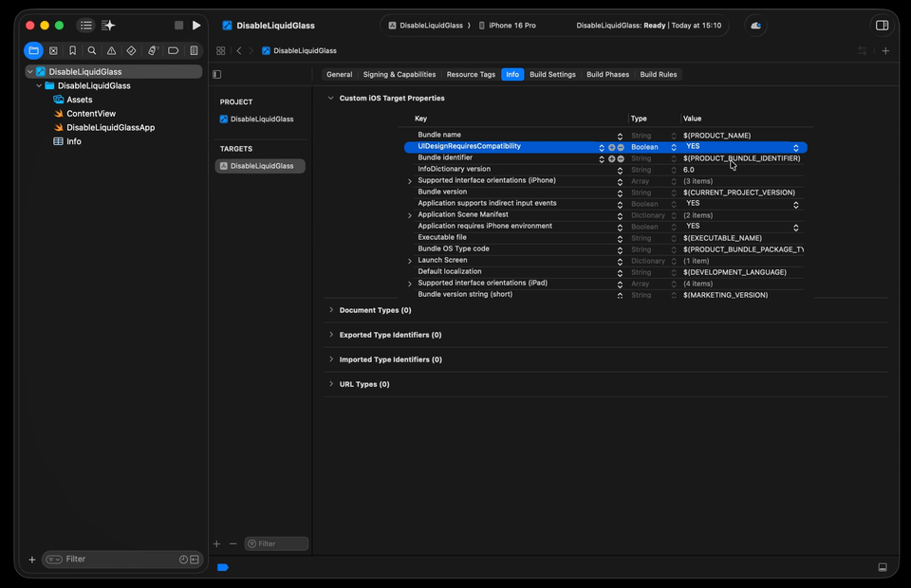The image size is (911, 588).
Task: Open the related items grid icon
Action: (221, 50)
